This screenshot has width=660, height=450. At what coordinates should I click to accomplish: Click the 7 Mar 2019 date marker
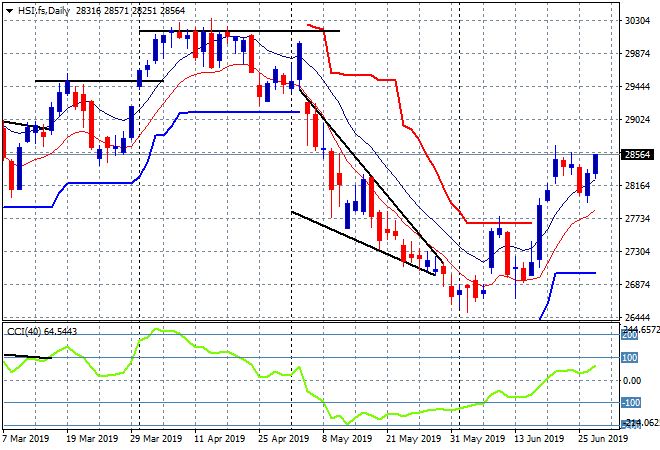pyautogui.click(x=25, y=439)
